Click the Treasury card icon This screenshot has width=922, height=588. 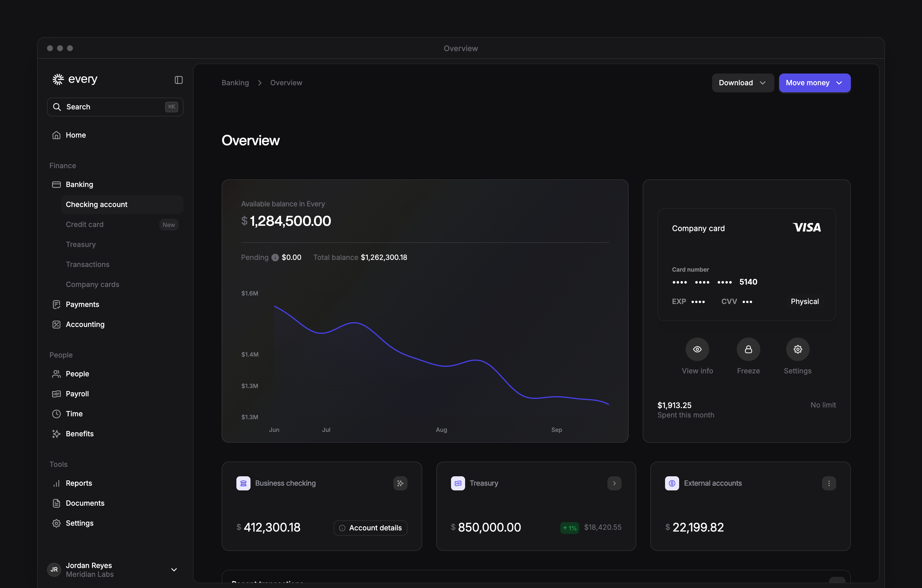(458, 483)
